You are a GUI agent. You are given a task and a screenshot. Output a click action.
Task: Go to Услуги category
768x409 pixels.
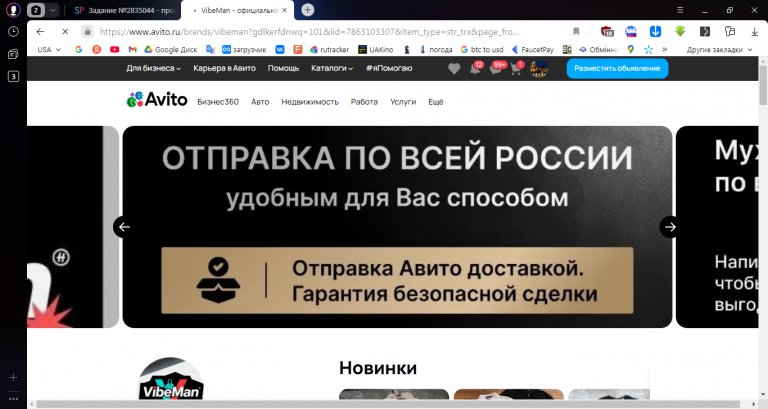point(403,102)
